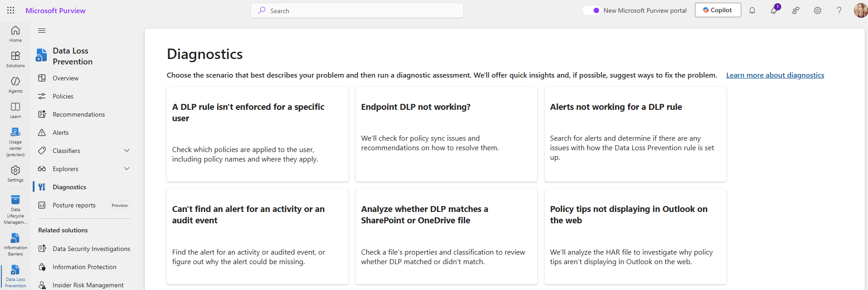The width and height of the screenshot is (868, 290).
Task: Open Information Barriers in left rail
Action: point(15,244)
